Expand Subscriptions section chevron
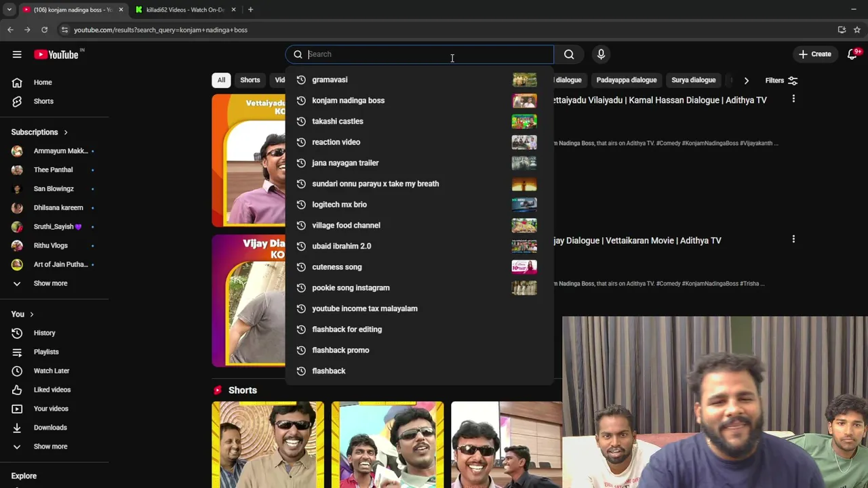Screen dimensions: 868x488 click(x=66, y=132)
